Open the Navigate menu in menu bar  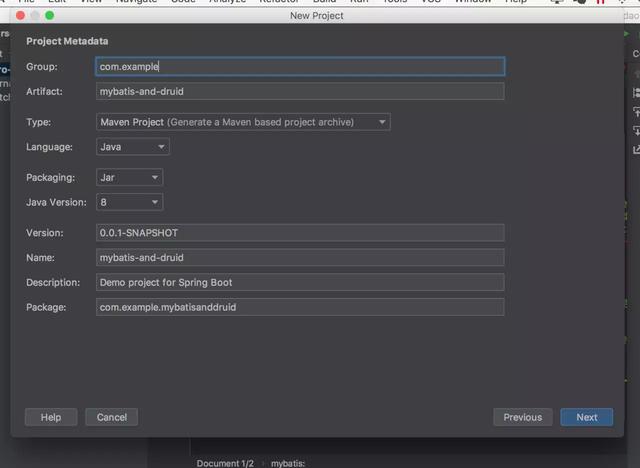[x=136, y=2]
